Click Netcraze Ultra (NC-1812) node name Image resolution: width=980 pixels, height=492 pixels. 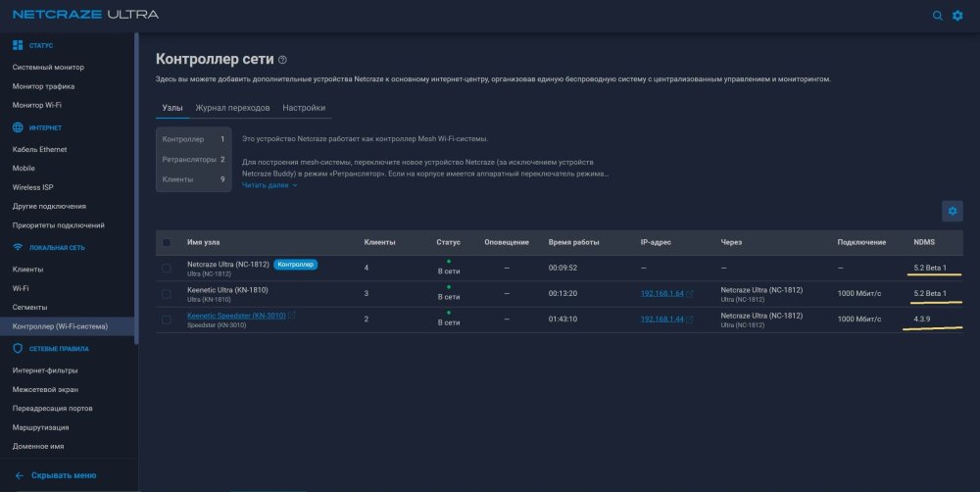228,265
